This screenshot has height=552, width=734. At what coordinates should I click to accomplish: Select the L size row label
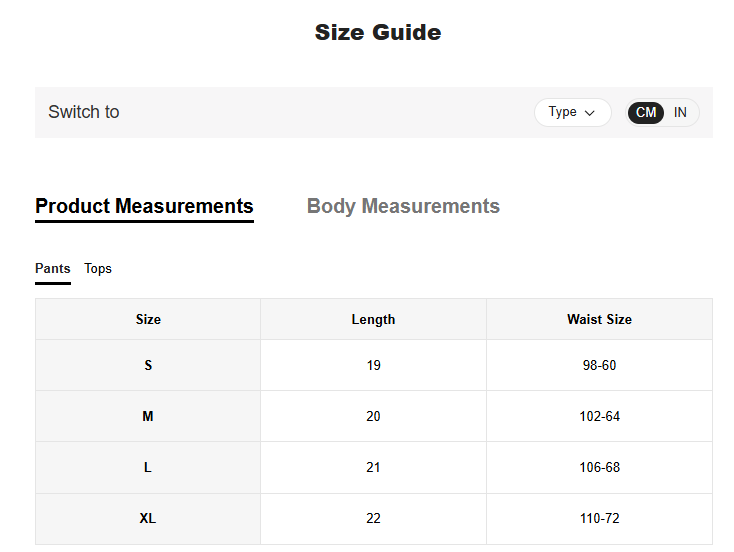[148, 467]
